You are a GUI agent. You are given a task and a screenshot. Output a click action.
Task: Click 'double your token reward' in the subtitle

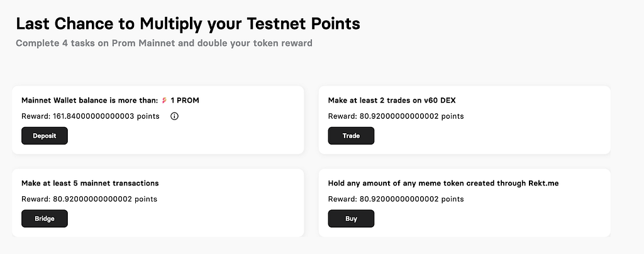coord(255,43)
